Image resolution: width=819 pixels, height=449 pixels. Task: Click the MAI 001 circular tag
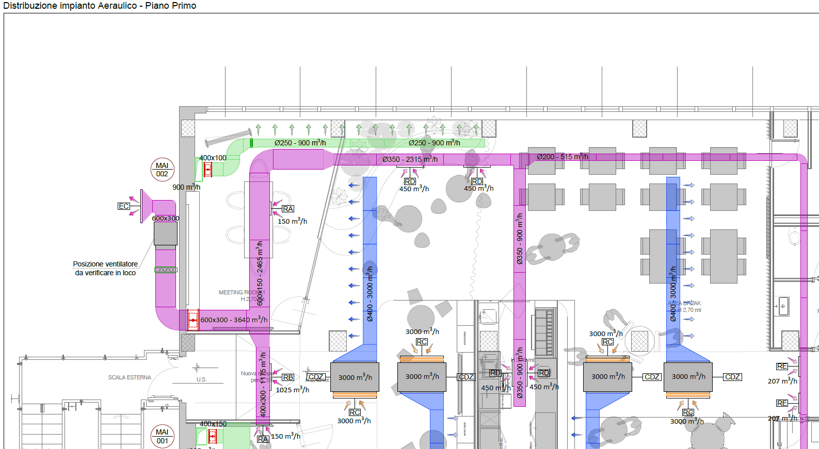[162, 435]
